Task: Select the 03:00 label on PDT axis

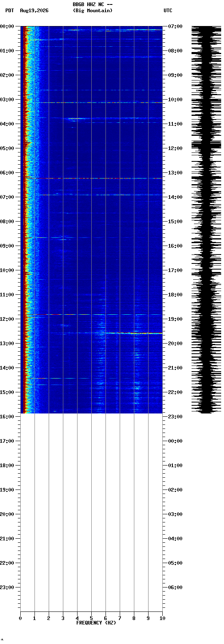Action: (7, 100)
